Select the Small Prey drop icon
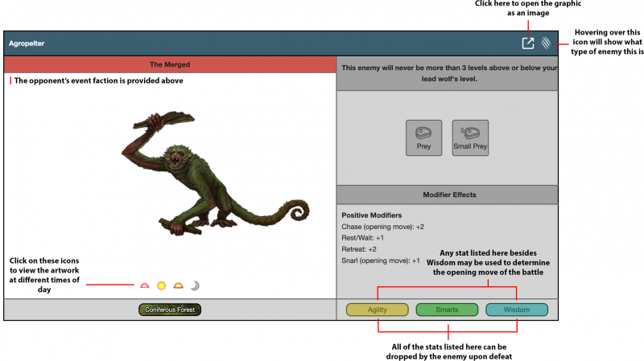644x361 pixels. [470, 137]
